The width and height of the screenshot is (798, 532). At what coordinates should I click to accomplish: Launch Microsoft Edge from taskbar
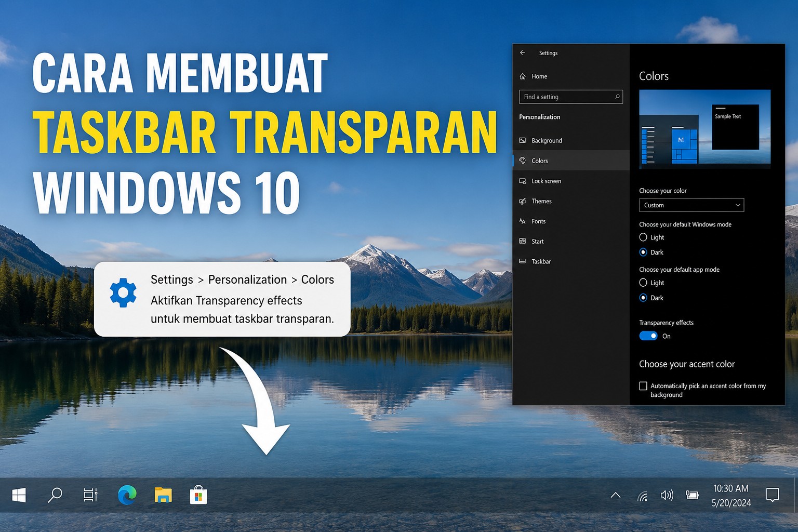(127, 495)
